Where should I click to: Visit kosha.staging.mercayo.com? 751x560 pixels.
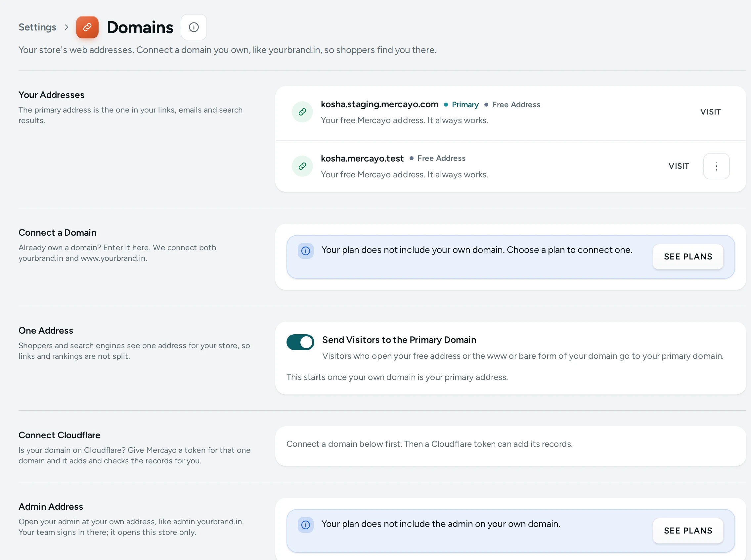[710, 112]
